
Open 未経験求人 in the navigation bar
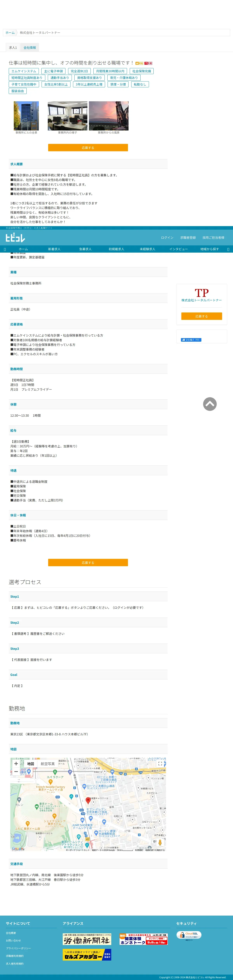pos(147,249)
